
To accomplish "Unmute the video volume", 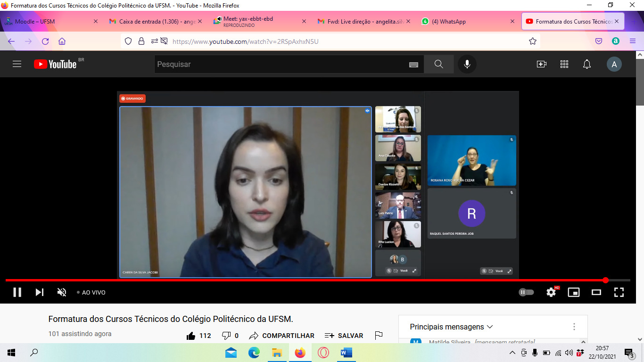I will [x=62, y=292].
